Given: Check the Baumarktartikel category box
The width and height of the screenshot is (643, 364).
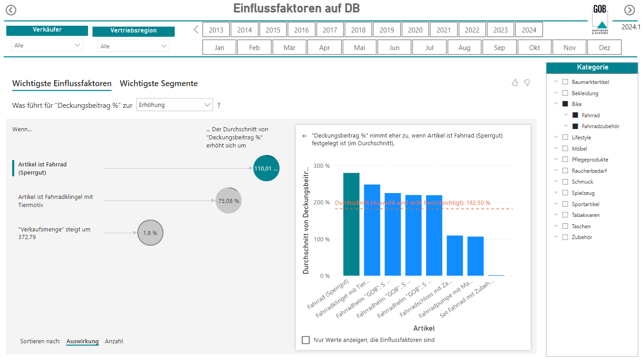Looking at the screenshot, I should [x=565, y=82].
